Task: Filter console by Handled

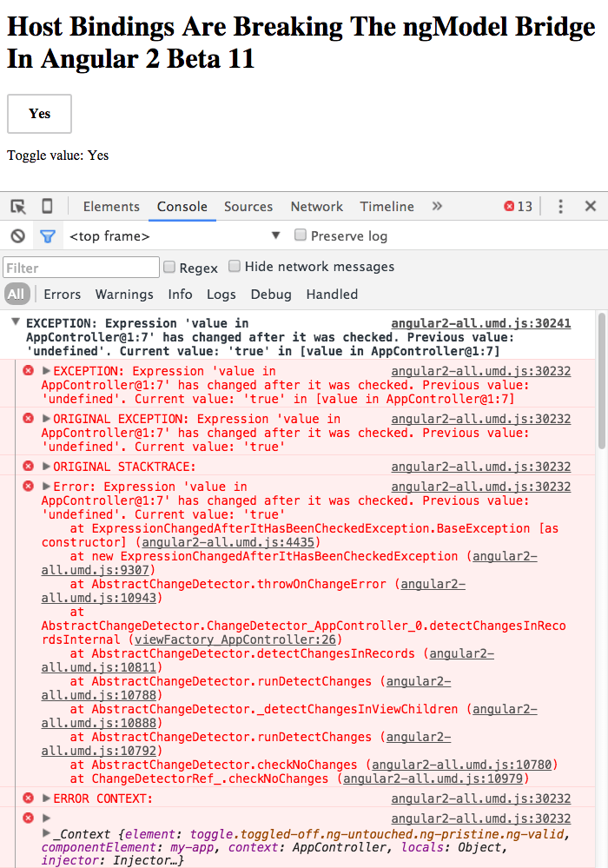Action: tap(332, 295)
